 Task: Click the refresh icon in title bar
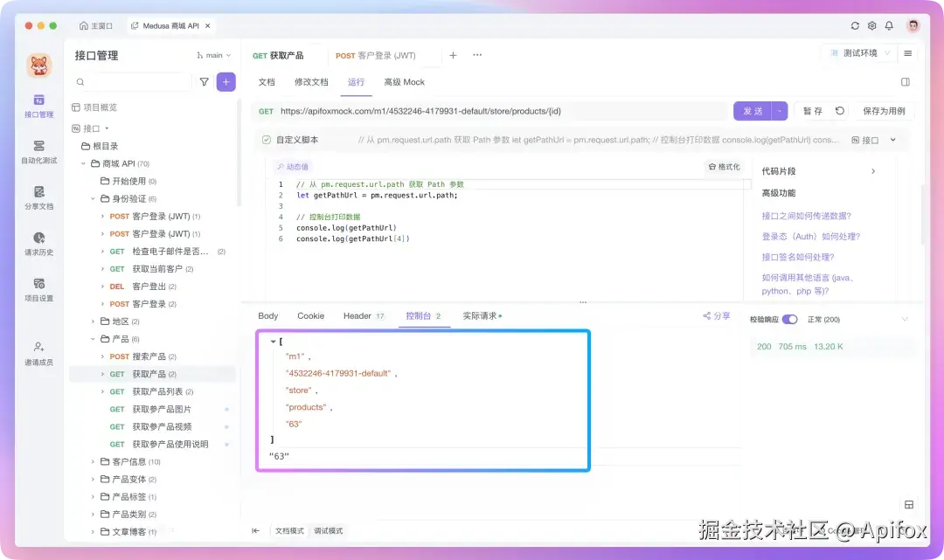point(855,26)
